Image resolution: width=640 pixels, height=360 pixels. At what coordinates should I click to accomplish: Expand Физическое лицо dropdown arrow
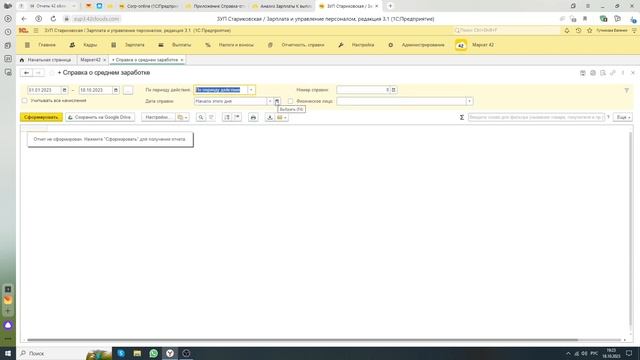(469, 101)
